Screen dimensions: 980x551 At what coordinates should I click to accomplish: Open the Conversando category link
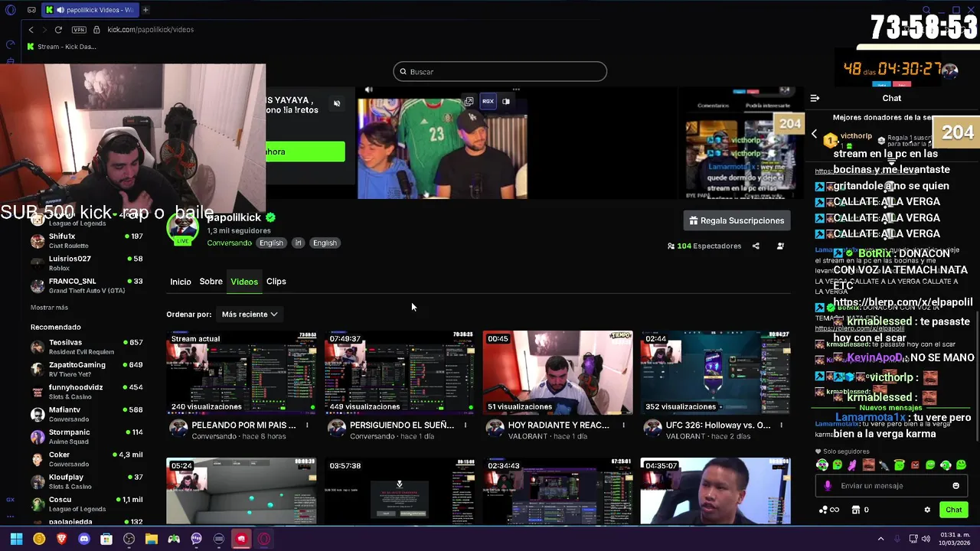click(x=229, y=243)
